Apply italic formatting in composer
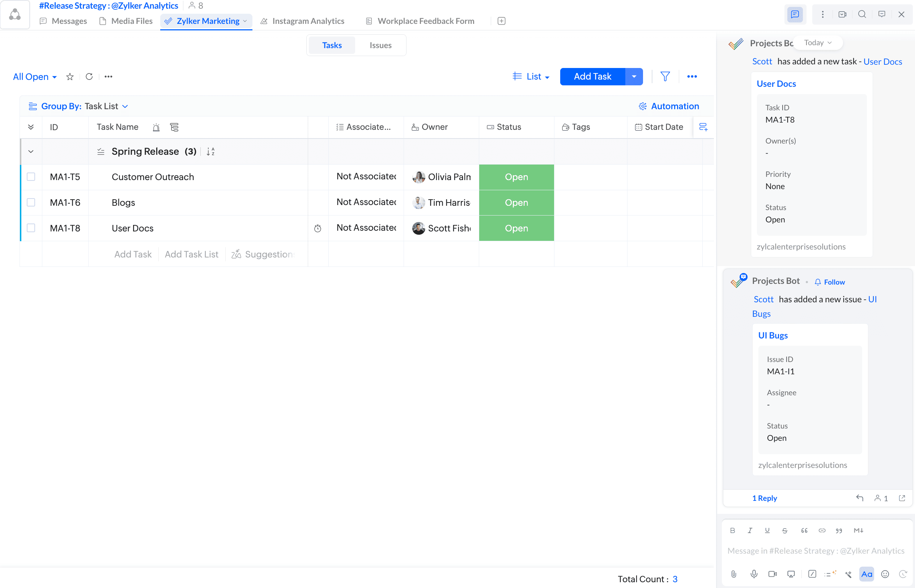 [x=750, y=531]
